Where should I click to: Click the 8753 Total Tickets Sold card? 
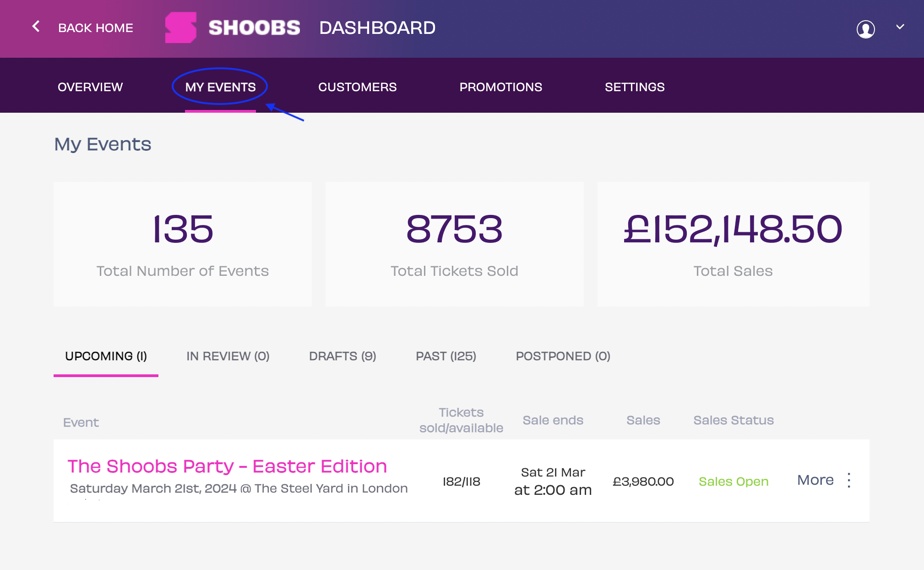pos(454,244)
